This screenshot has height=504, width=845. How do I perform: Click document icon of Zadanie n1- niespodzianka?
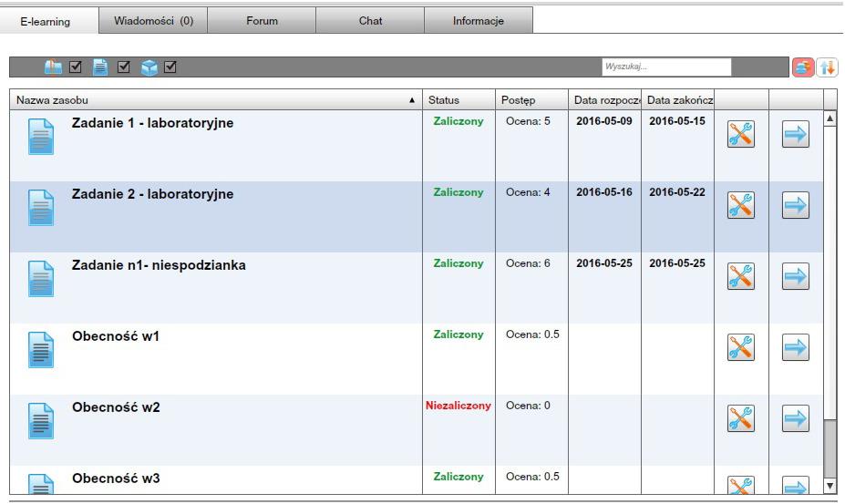coord(41,279)
